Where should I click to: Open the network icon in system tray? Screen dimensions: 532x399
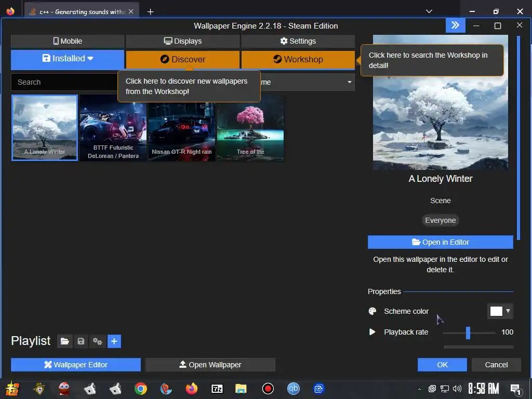click(x=445, y=389)
